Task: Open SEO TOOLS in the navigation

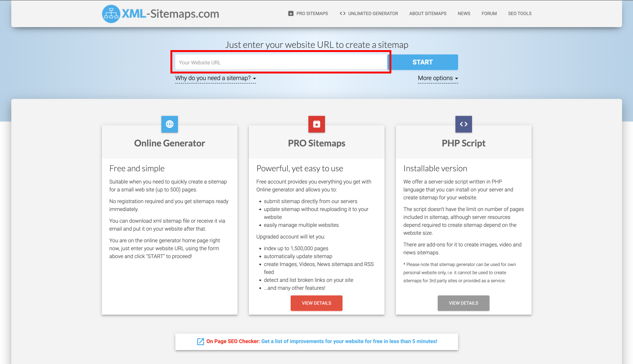Action: tap(520, 14)
